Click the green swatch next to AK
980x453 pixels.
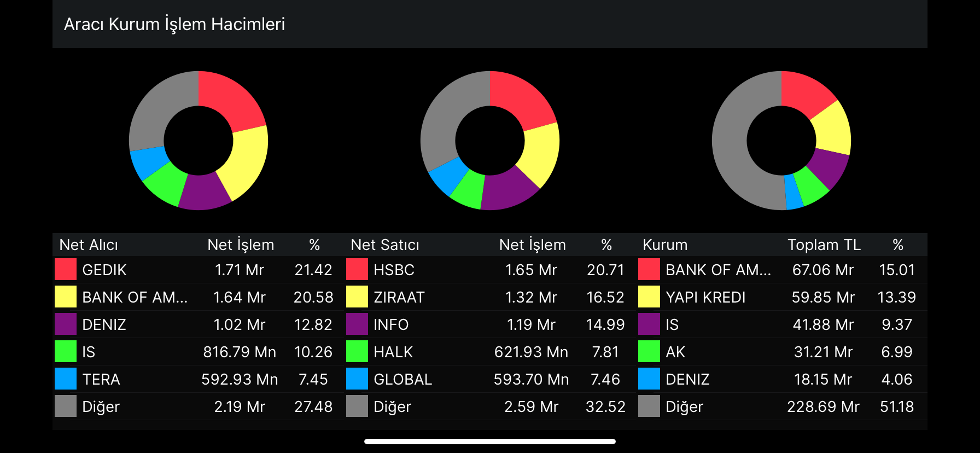point(649,351)
